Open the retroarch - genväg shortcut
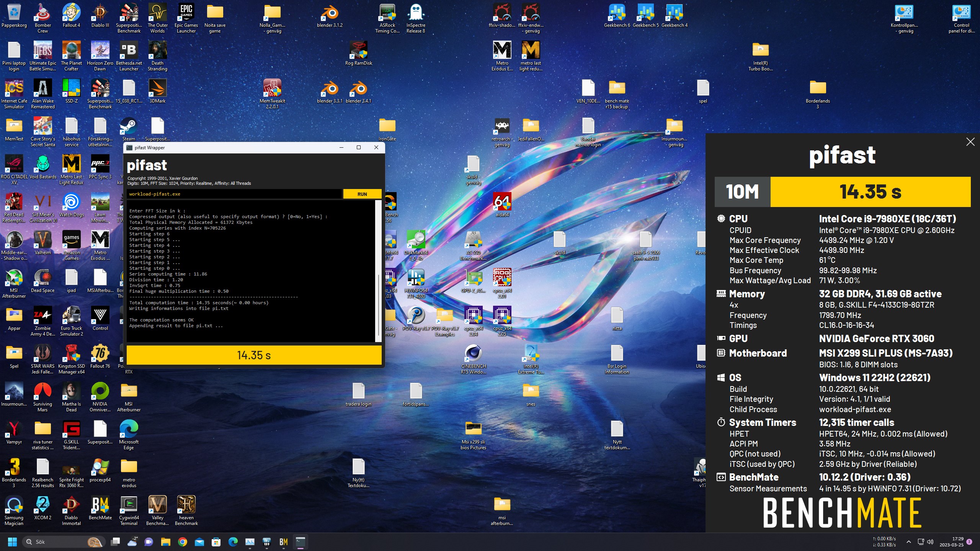 coord(502,132)
